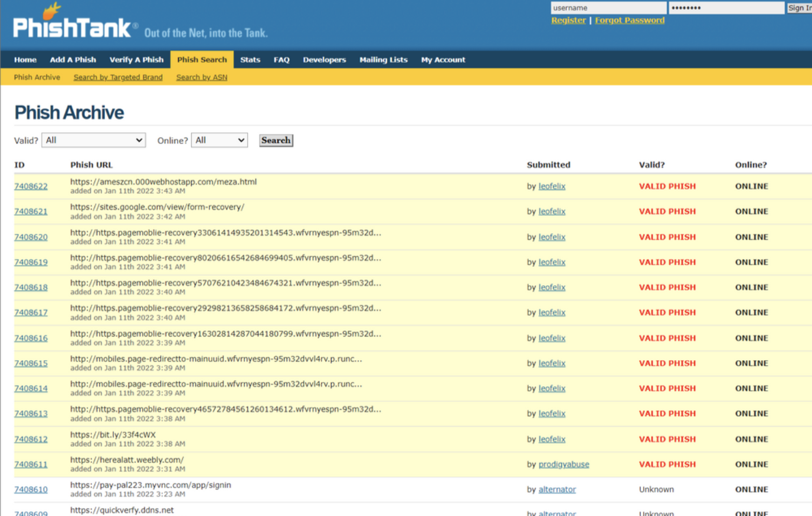This screenshot has width=812, height=516.
Task: Open phish ID 7408617
Action: pyautogui.click(x=31, y=312)
